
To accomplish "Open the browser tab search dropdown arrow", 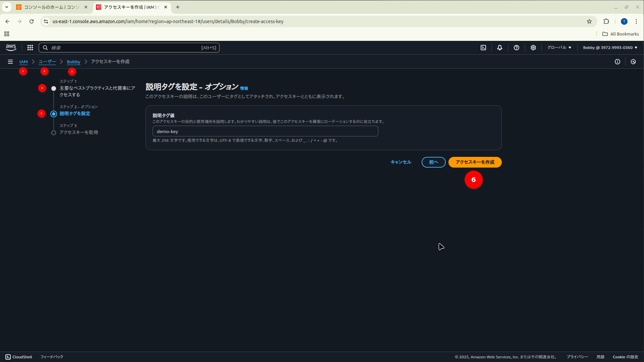I will coord(7,7).
